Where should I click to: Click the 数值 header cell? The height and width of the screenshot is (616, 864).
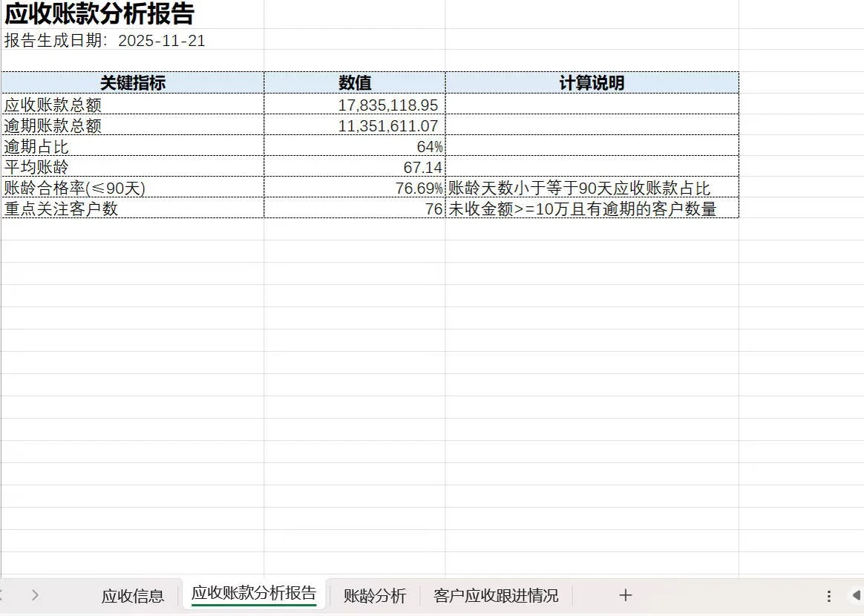click(x=355, y=82)
